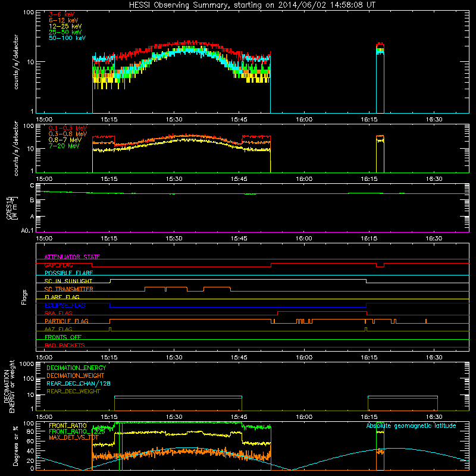Image resolution: width=476 pixels, height=476 pixels.
Task: Click the REAR_DEC_CHAN/128 legend label
Action: pyautogui.click(x=79, y=383)
